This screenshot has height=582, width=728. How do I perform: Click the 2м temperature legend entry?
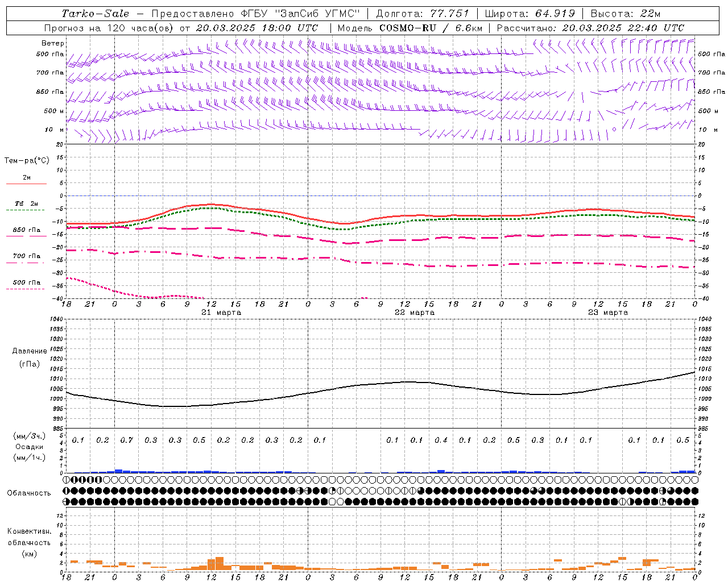pyautogui.click(x=27, y=177)
